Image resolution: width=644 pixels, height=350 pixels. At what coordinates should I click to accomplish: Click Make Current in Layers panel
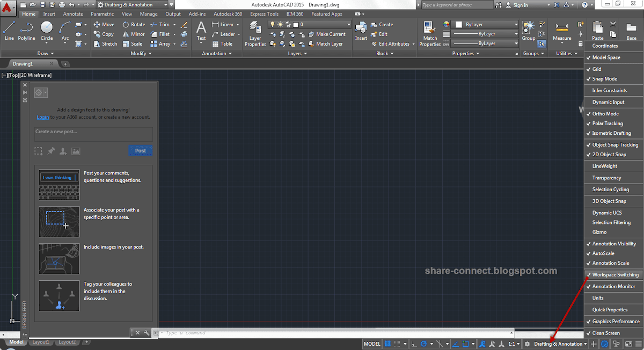coord(326,34)
